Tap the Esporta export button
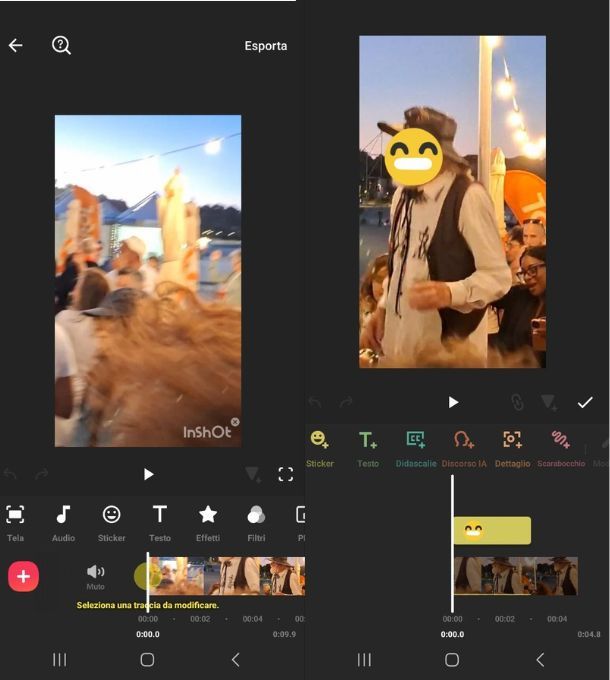This screenshot has height=680, width=610. [x=265, y=46]
